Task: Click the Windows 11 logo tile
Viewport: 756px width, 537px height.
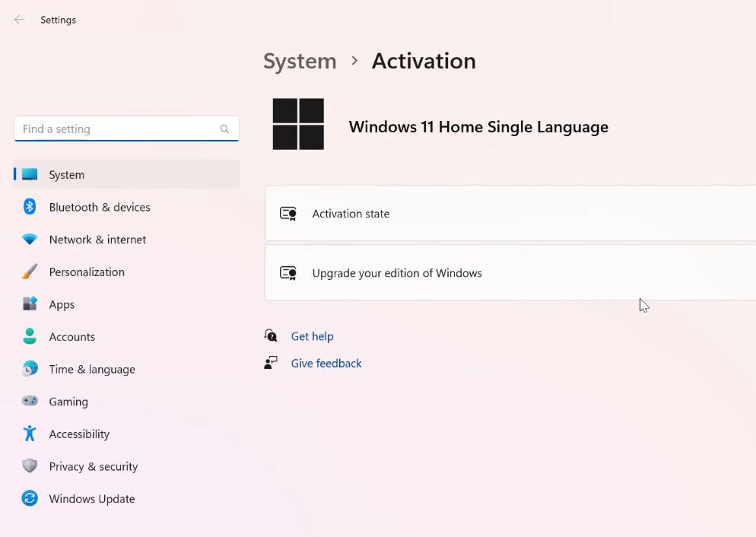Action: [x=297, y=123]
